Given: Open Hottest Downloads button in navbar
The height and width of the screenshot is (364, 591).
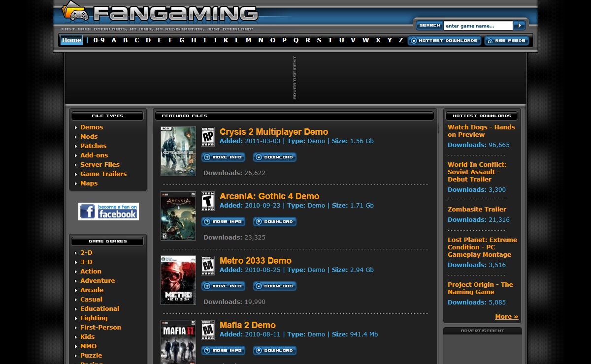Looking at the screenshot, I should tap(444, 41).
